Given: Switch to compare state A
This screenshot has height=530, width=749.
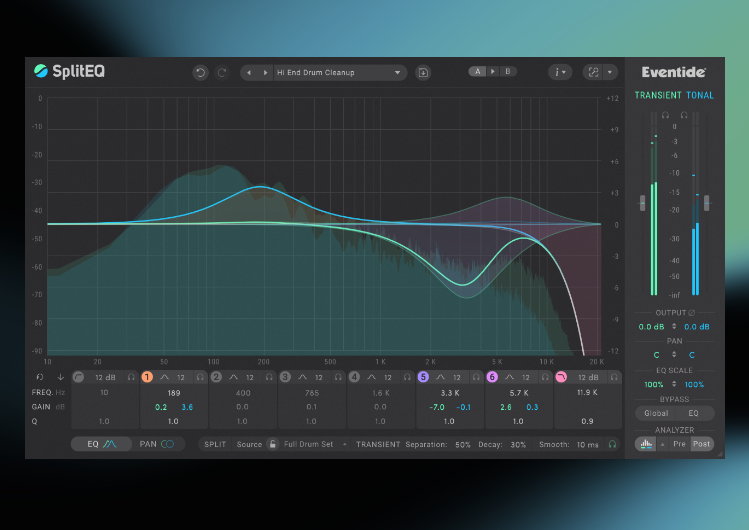Looking at the screenshot, I should tap(477, 72).
